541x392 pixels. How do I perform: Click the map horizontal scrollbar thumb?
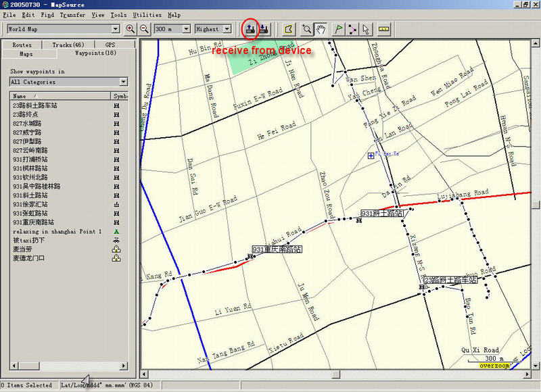pos(336,374)
